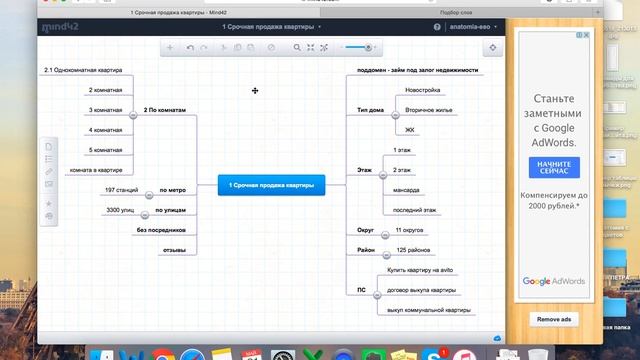This screenshot has height=360, width=640.
Task: Redo the last undone action
Action: click(204, 48)
